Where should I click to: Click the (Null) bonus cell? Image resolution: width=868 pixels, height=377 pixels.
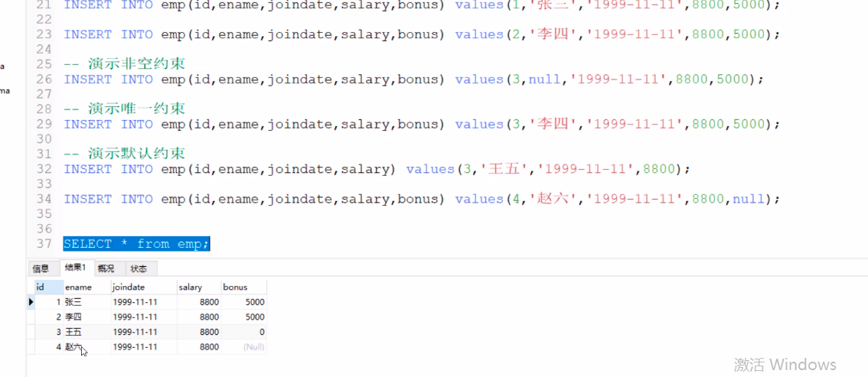pos(244,346)
